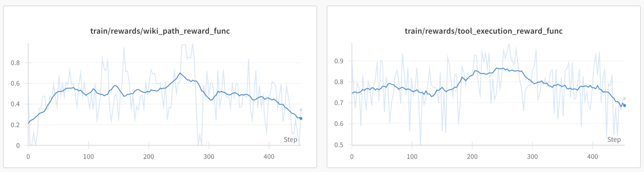The height and width of the screenshot is (172, 644).
Task: Click the Step axis label in tool_execution chart
Action: pyautogui.click(x=614, y=139)
